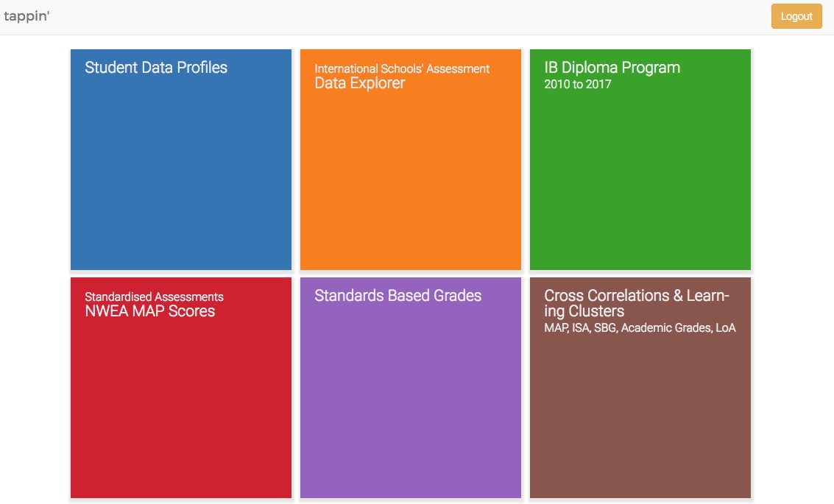This screenshot has height=504, width=834.
Task: Select the green IB Diploma Program card
Action: (x=639, y=158)
